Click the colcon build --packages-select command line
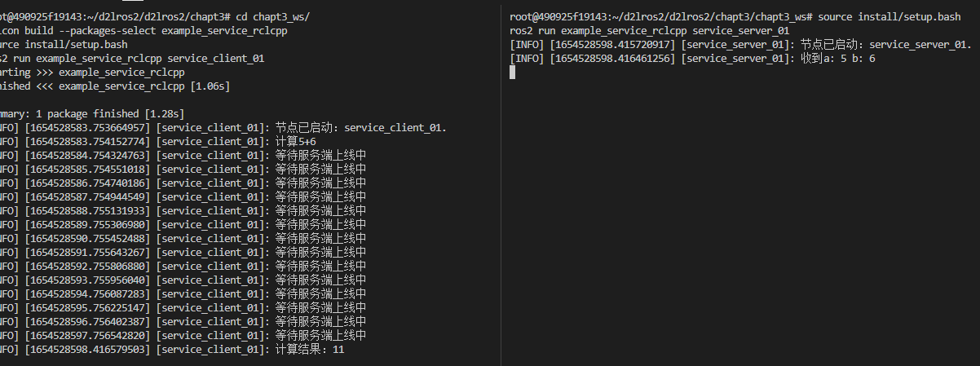The height and width of the screenshot is (366, 980). point(147,31)
